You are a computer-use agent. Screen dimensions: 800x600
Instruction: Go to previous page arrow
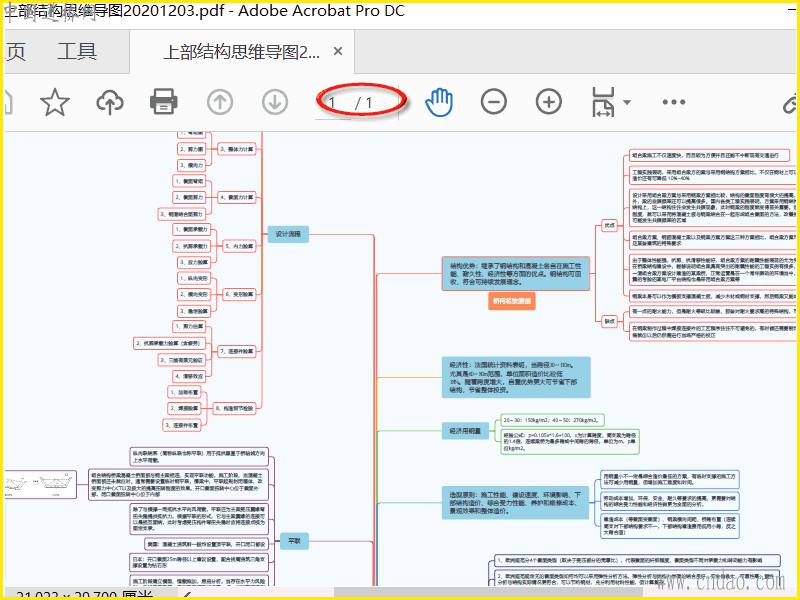(220, 102)
